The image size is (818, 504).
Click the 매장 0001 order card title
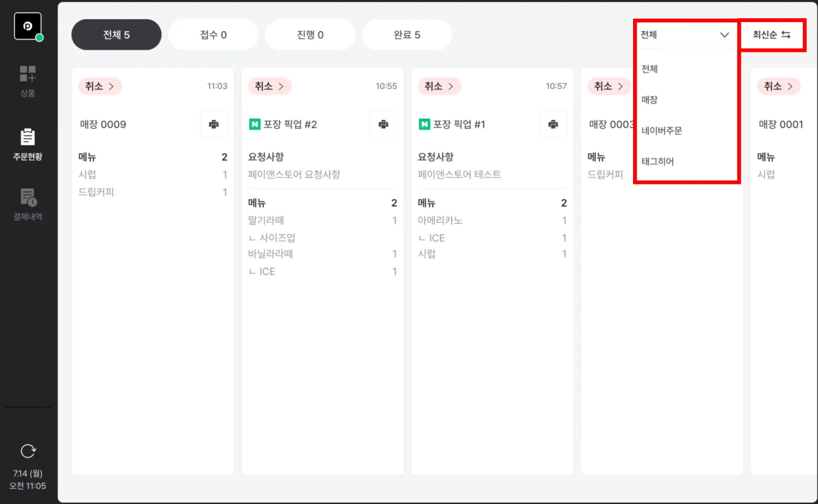point(781,124)
